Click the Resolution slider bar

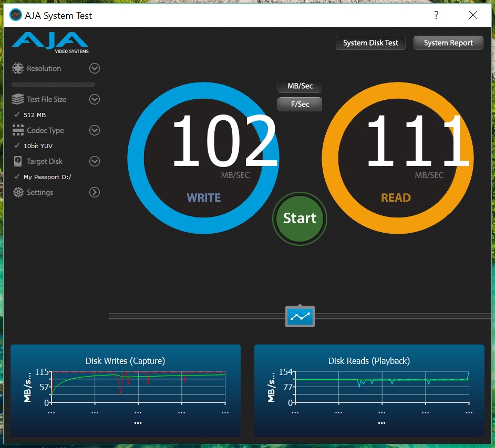tap(54, 85)
